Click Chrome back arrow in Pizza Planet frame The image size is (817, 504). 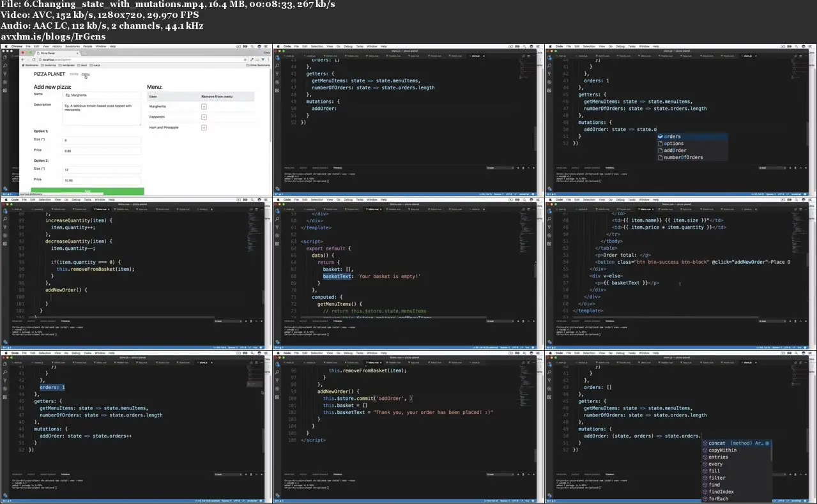[24, 59]
